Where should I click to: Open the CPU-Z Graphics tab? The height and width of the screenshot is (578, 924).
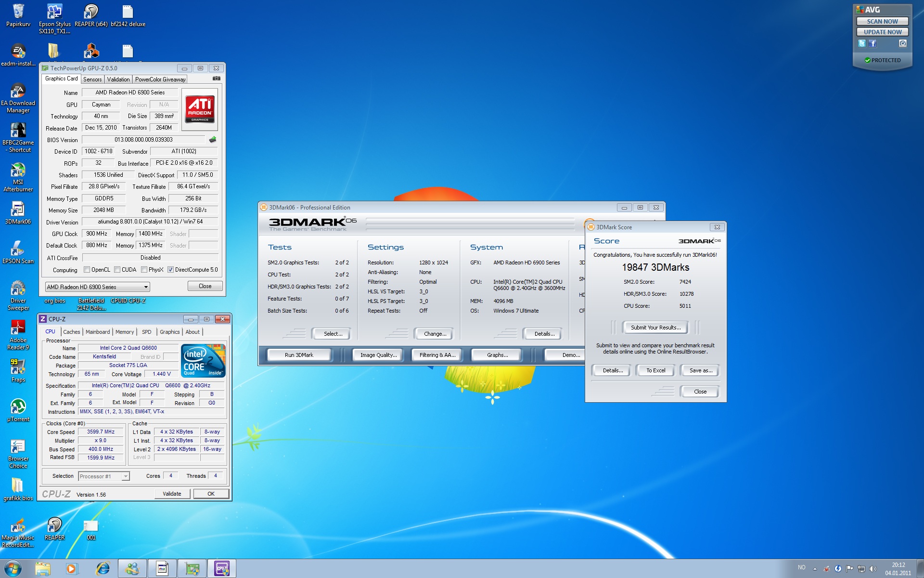[170, 332]
